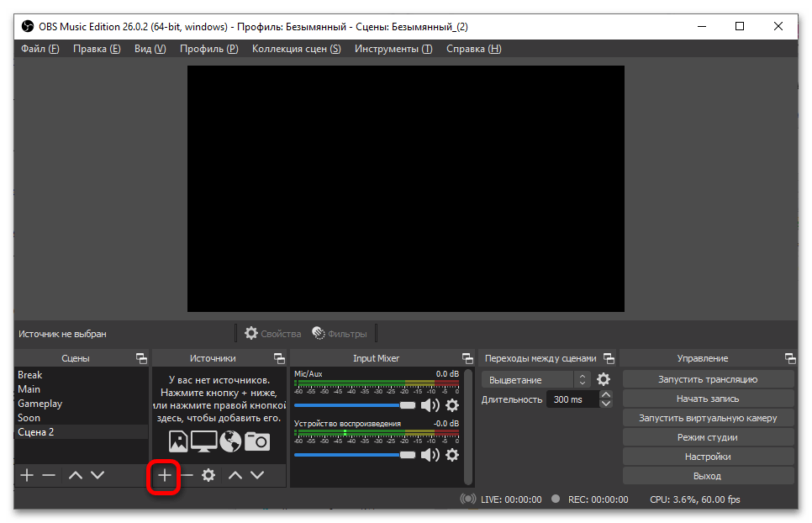The width and height of the screenshot is (812, 523).
Task: Click the Фильтры button under preview
Action: tap(340, 334)
